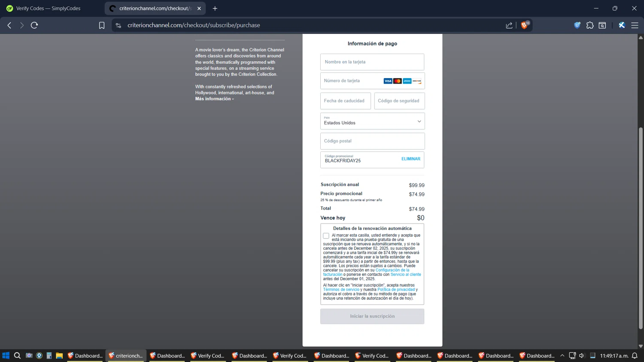Screen dimensions: 644x362
Task: Click the Vence hoy $0 amount
Action: (x=421, y=218)
